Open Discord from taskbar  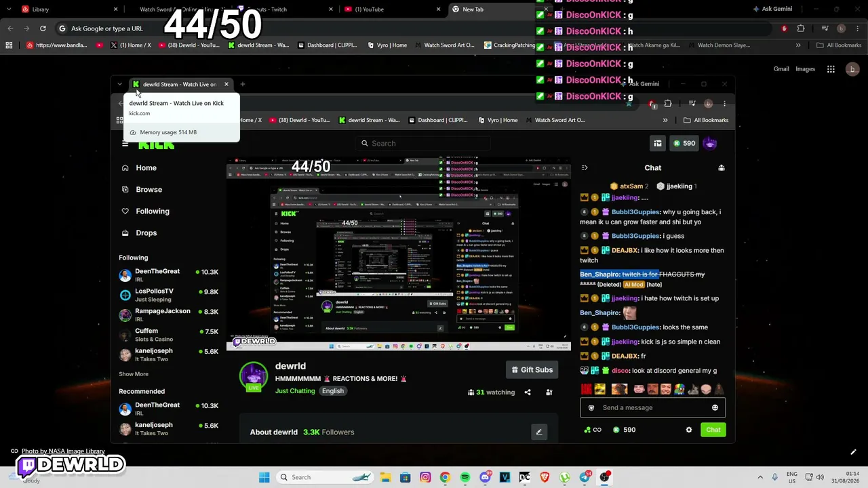coord(485,477)
